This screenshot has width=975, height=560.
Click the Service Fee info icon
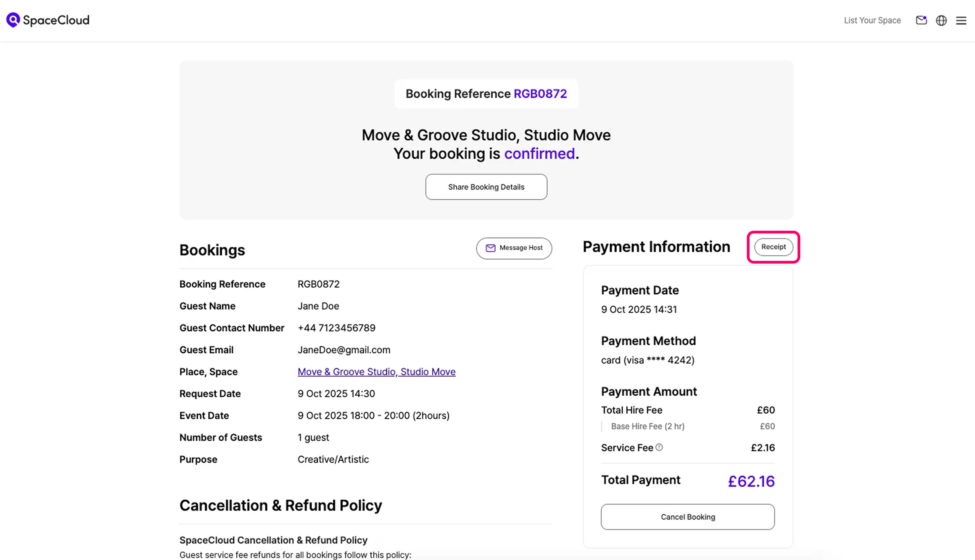pos(659,447)
